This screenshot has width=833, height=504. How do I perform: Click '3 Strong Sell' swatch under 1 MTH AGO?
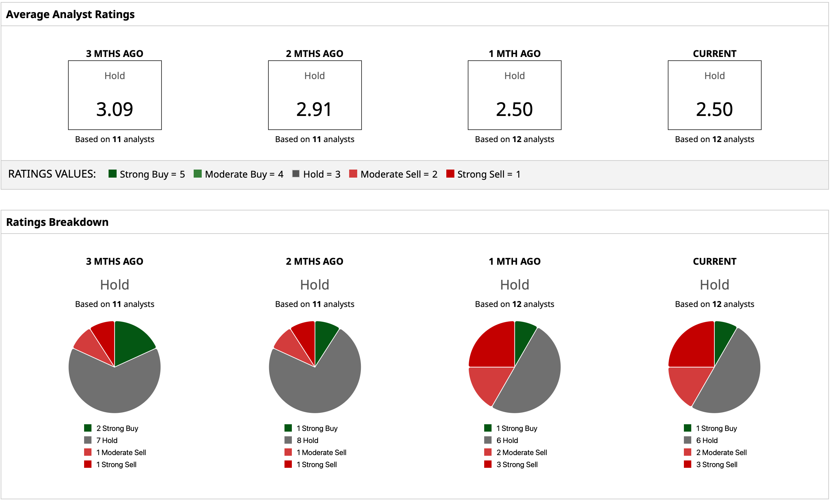[488, 464]
